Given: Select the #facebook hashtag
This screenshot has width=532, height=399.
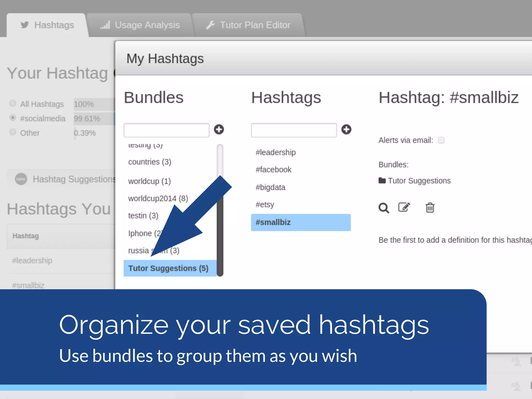Looking at the screenshot, I should click(x=273, y=170).
